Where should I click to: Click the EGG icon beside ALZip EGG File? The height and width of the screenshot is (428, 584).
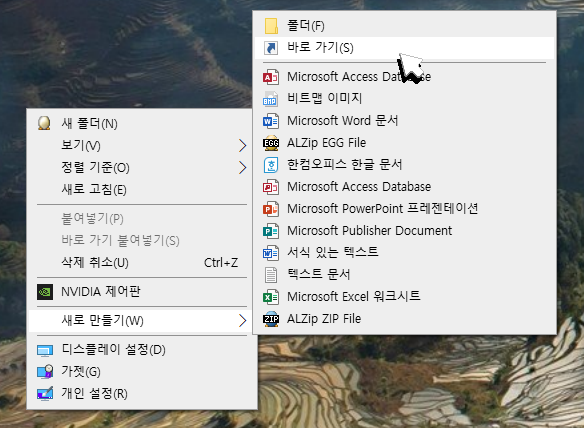[271, 143]
